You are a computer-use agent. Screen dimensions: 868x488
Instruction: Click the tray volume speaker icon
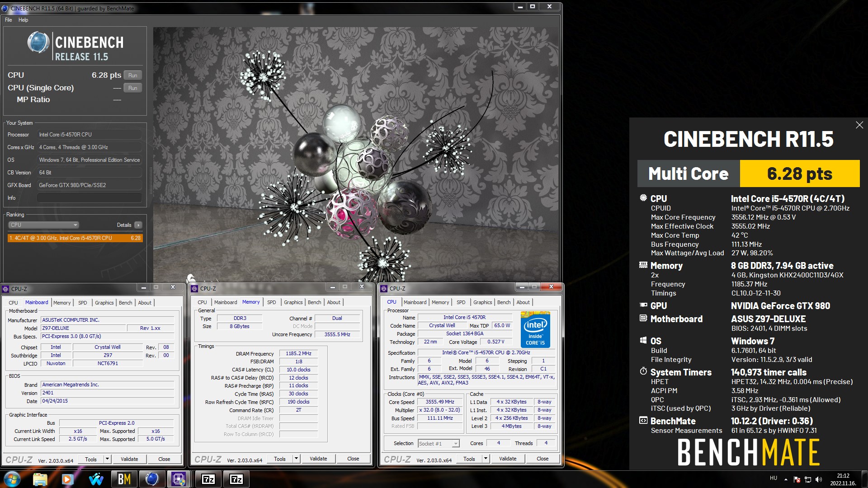tap(819, 479)
